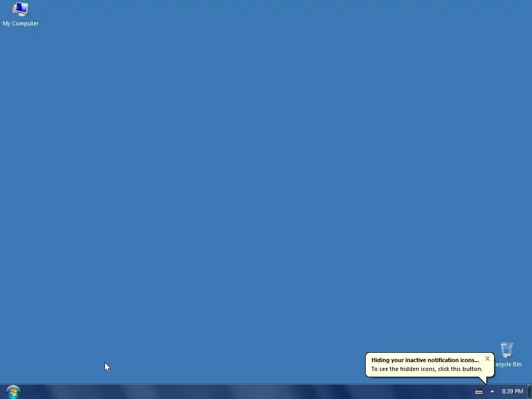Click 'To see the hidden icons' balloon message
Viewport: 532px width, 399px height.
point(427,369)
